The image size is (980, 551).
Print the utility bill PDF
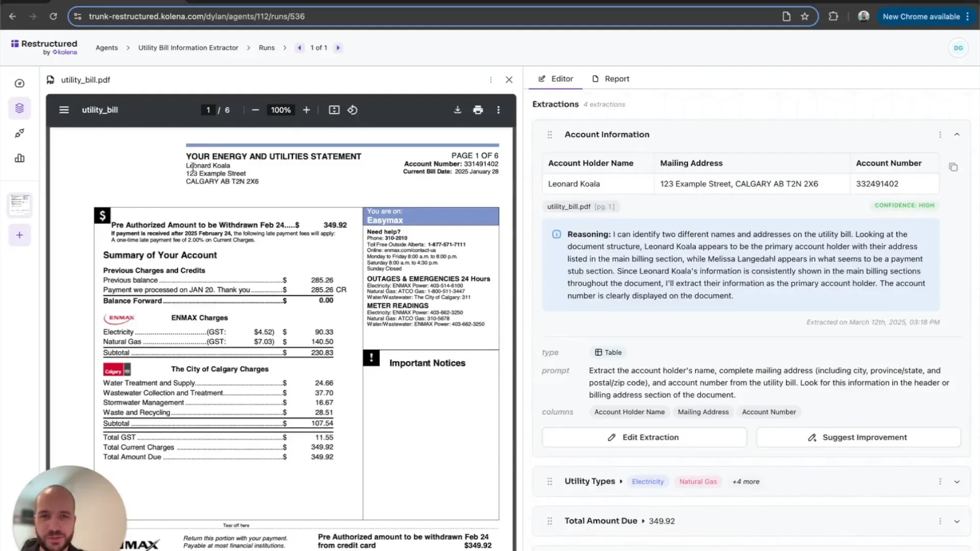pos(478,110)
